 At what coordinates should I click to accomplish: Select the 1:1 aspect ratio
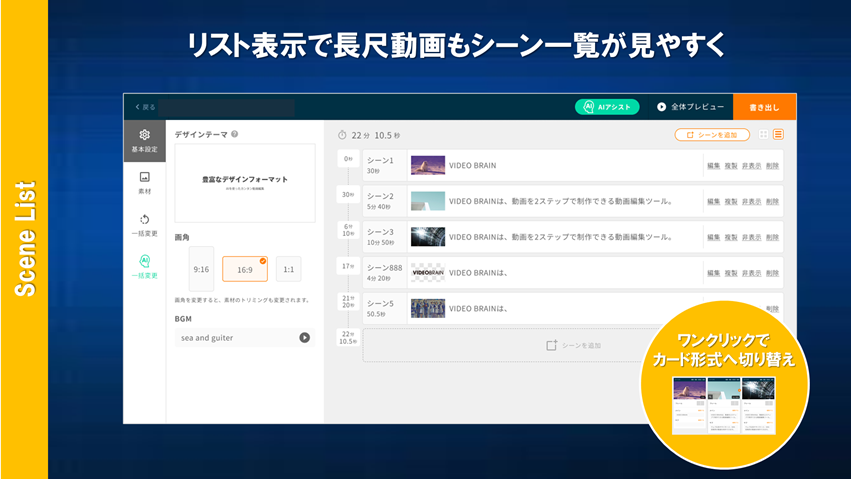[288, 269]
